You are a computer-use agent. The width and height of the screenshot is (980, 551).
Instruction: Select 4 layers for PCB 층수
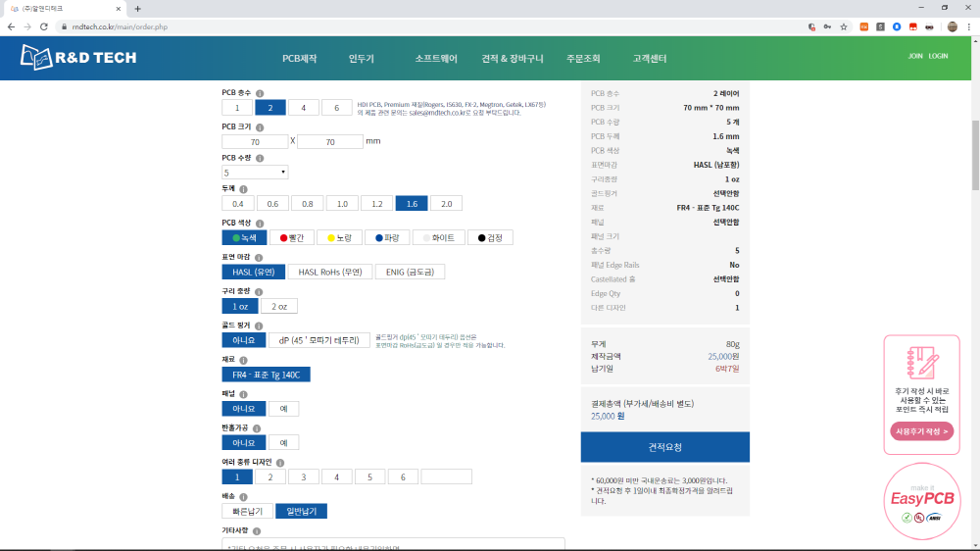click(x=303, y=108)
